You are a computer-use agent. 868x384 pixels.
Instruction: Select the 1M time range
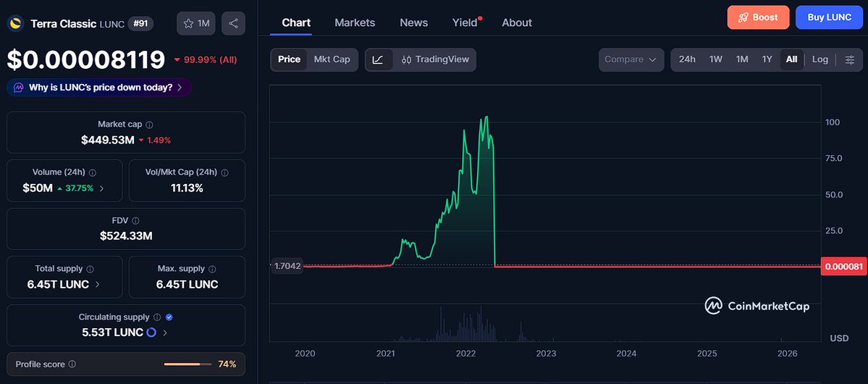click(x=742, y=59)
